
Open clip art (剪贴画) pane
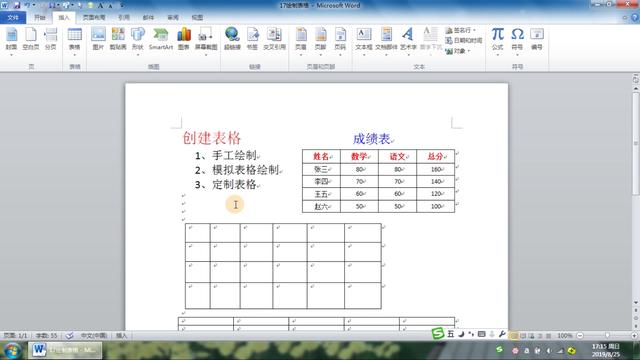tap(118, 40)
